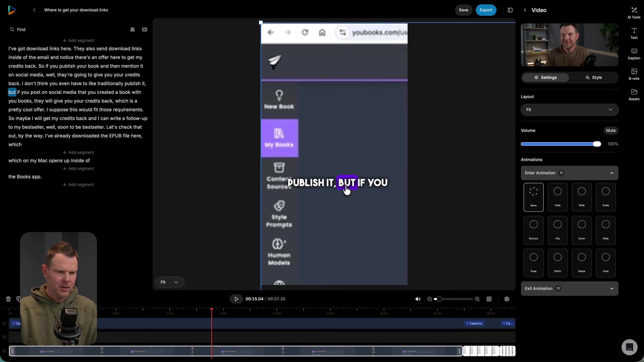Open the chat support bubble
The width and height of the screenshot is (644, 362).
point(629,347)
